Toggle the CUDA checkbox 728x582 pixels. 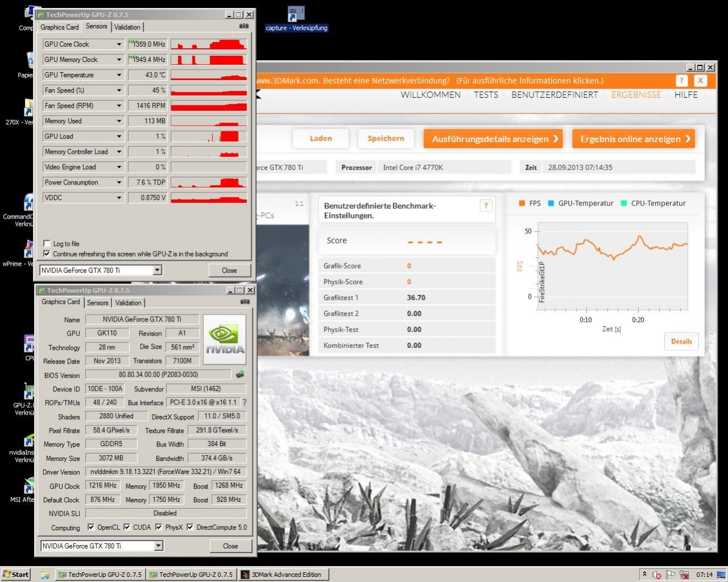tap(127, 527)
